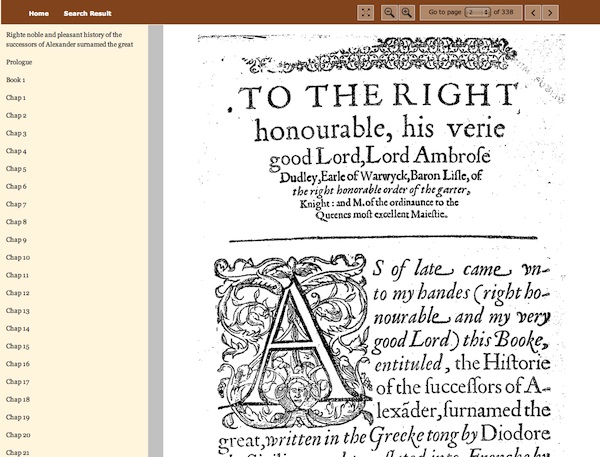
Task: Jump to Chap 7
Action: pyautogui.click(x=16, y=204)
